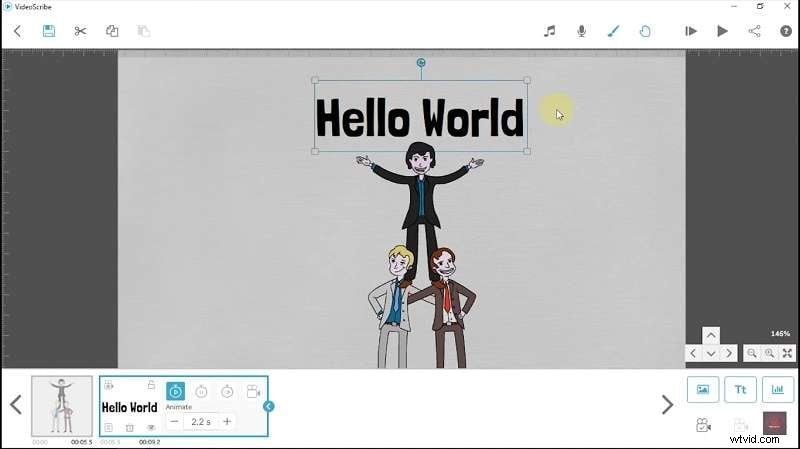Select the people pyramid timeline thumbnail
This screenshot has height=449, width=800.
click(62, 406)
